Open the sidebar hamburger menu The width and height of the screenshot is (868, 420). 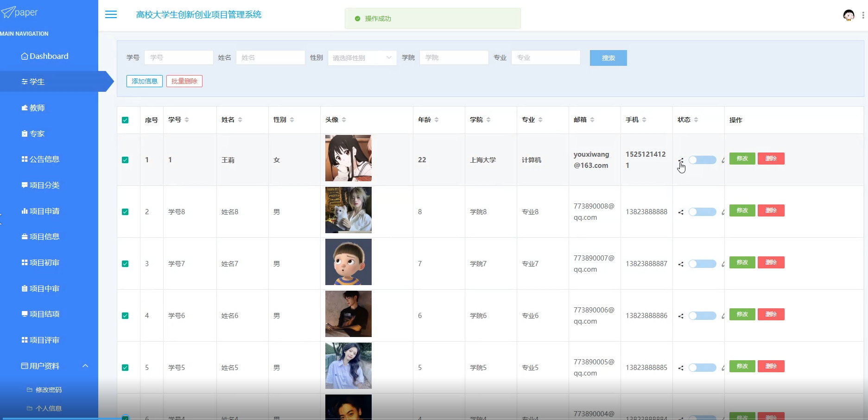coord(111,14)
